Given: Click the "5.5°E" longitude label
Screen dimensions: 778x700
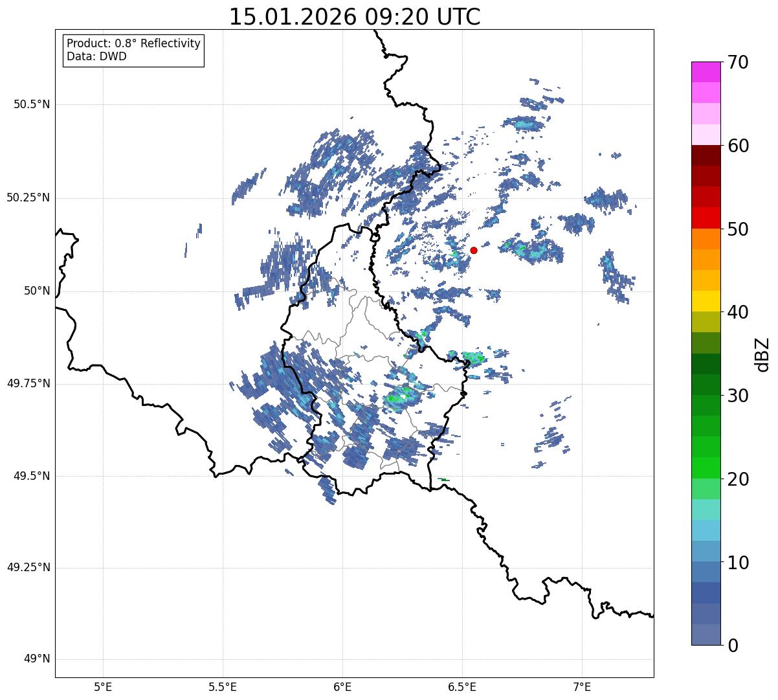Looking at the screenshot, I should 223,687.
